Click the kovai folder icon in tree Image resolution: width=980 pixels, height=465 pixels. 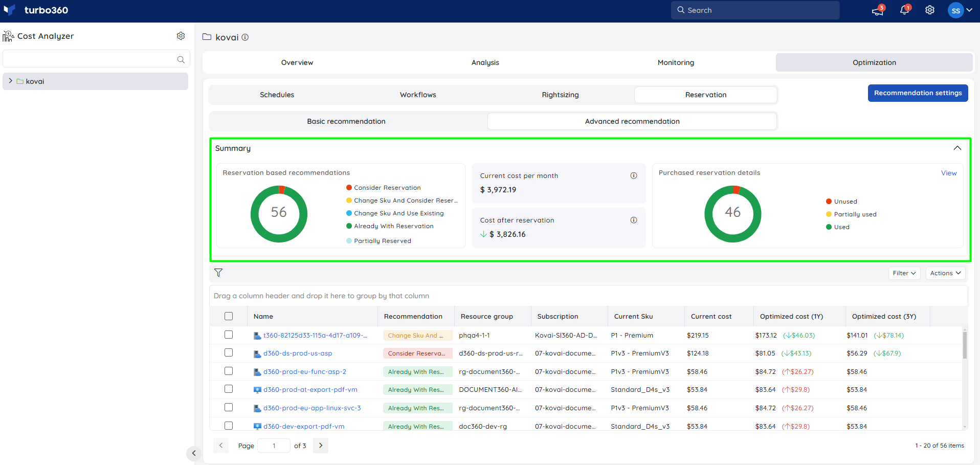click(x=20, y=81)
